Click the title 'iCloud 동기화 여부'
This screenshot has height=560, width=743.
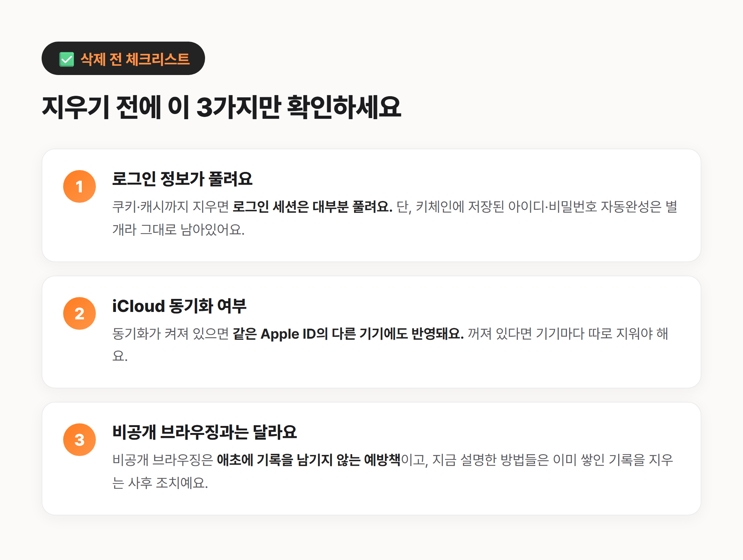[179, 306]
